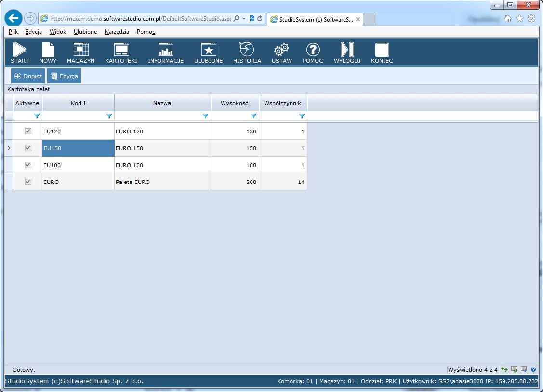Open the Wysokość column filter

click(x=253, y=116)
